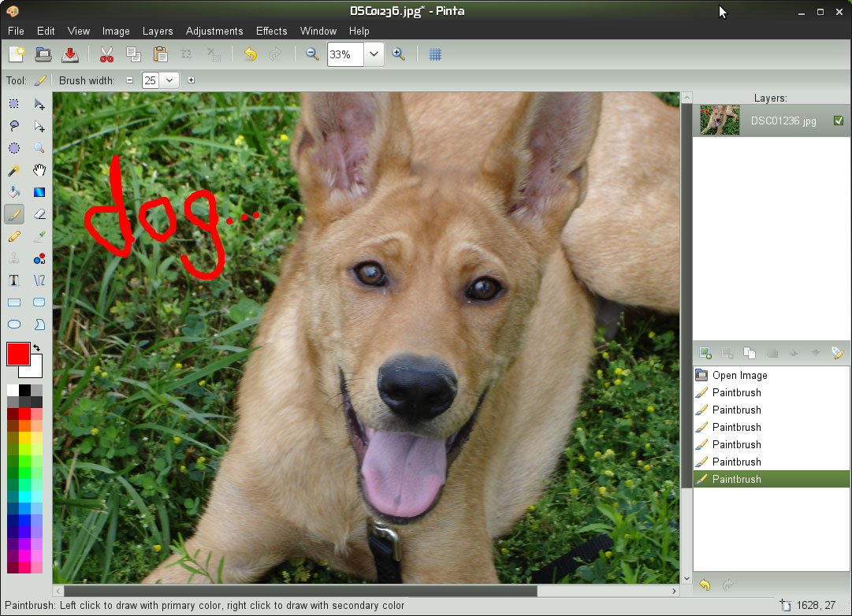Screen dimensions: 852x616
Task: Open the Adjustments menu
Action: coord(214,31)
